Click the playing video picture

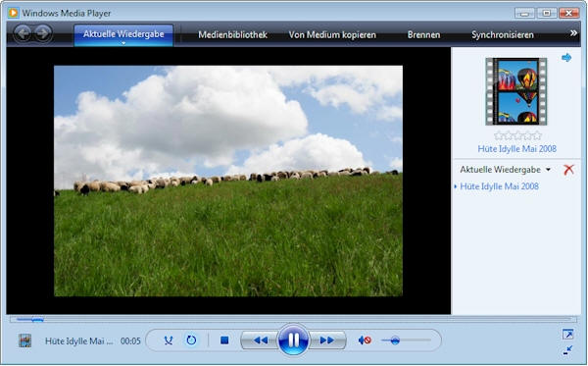point(228,181)
